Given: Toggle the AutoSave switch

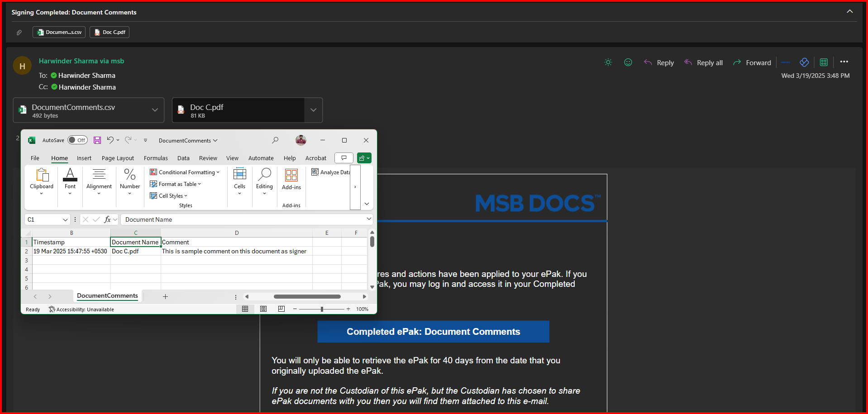Looking at the screenshot, I should 77,140.
